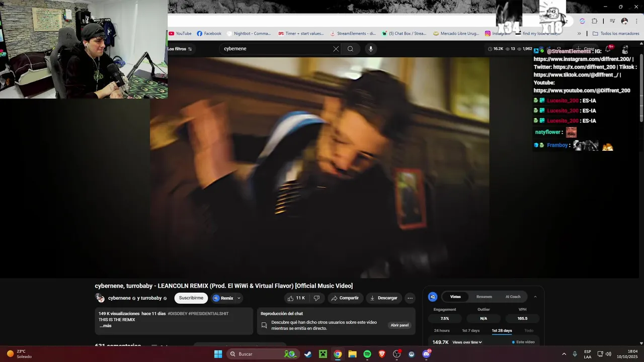Open the turrobaby channel name
The height and width of the screenshot is (362, 644).
click(151, 298)
